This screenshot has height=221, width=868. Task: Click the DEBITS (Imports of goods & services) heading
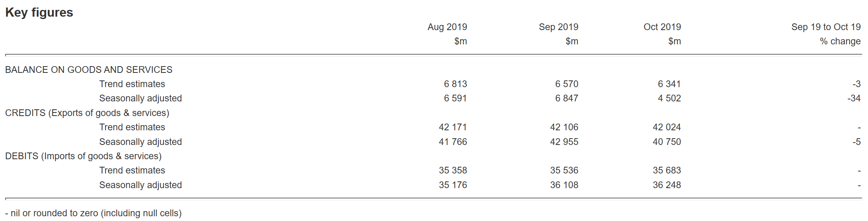tap(83, 156)
